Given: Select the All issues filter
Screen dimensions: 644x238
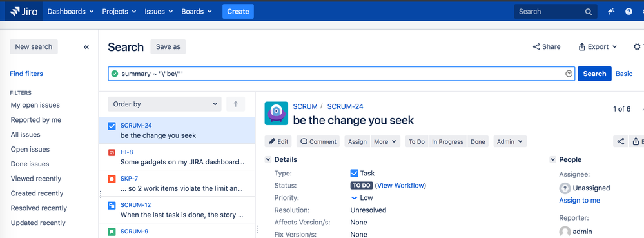Looking at the screenshot, I should [x=26, y=135].
